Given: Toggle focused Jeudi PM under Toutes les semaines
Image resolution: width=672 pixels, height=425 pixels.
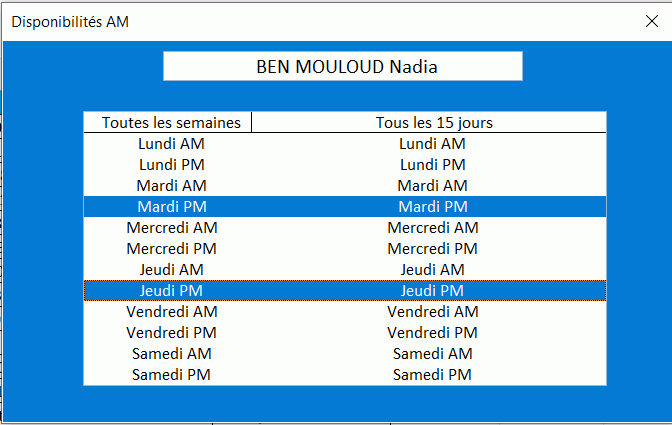Looking at the screenshot, I should click(x=171, y=290).
